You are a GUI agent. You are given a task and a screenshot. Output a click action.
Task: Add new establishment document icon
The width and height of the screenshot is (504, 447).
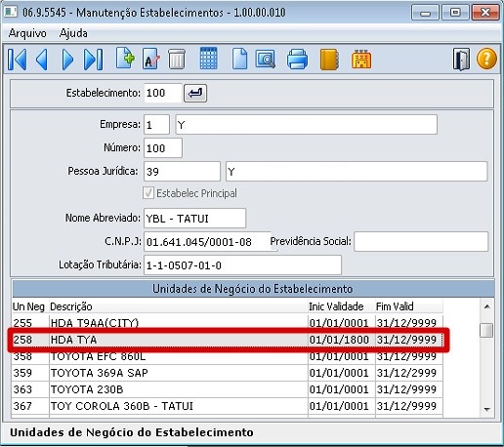click(x=125, y=59)
